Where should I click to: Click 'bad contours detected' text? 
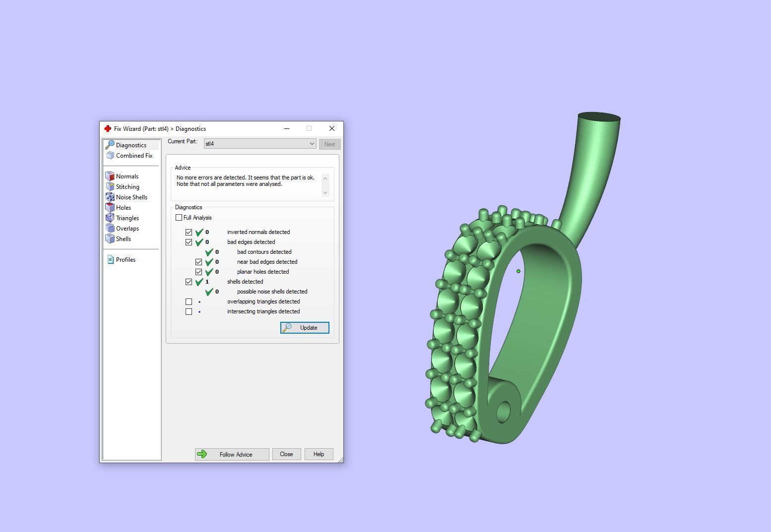pyautogui.click(x=264, y=252)
